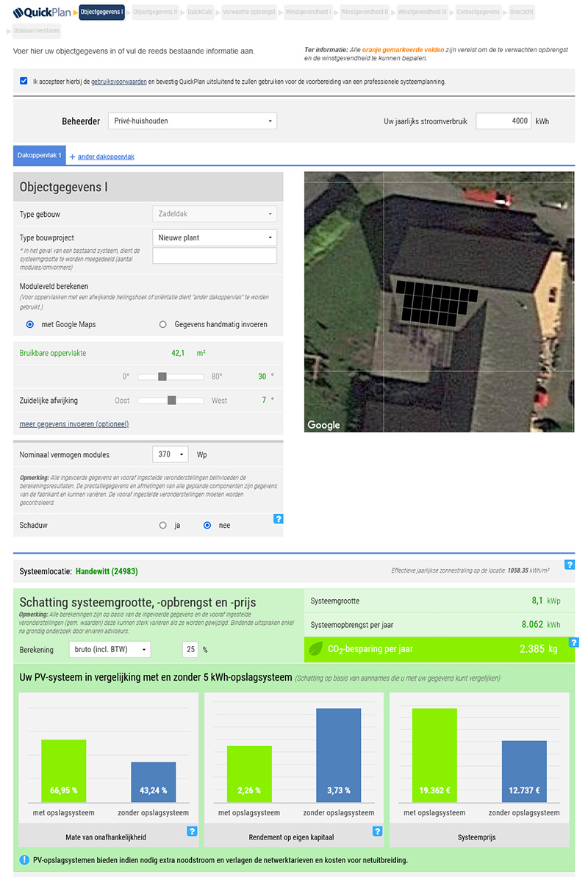Click green bar '2,26 %' in Rendement chart

pyautogui.click(x=249, y=774)
